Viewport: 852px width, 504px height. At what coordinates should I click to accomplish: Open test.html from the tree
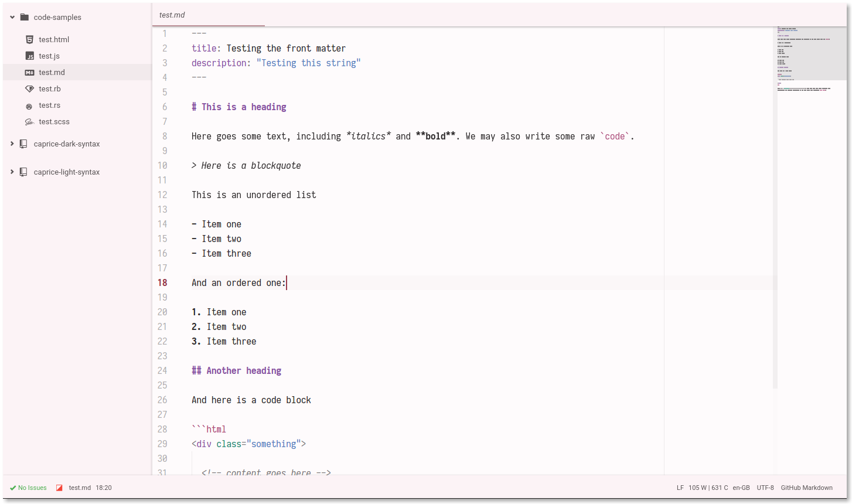[54, 39]
